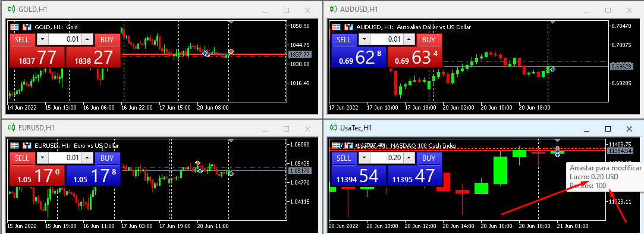Click '21 Jun 01:00' on UsaTec time axis
644x234 pixels.
tap(573, 226)
